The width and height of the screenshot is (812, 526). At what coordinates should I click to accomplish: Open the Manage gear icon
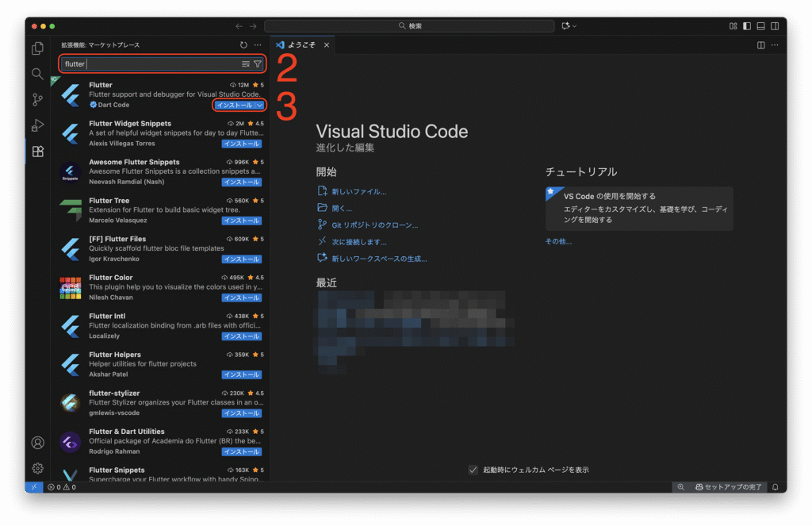coord(37,468)
